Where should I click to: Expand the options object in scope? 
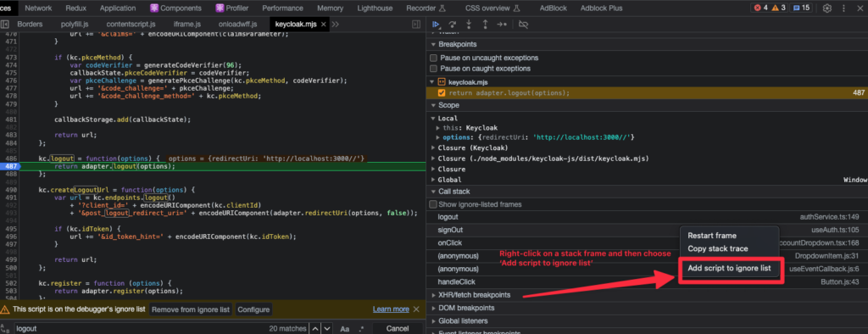pyautogui.click(x=438, y=136)
